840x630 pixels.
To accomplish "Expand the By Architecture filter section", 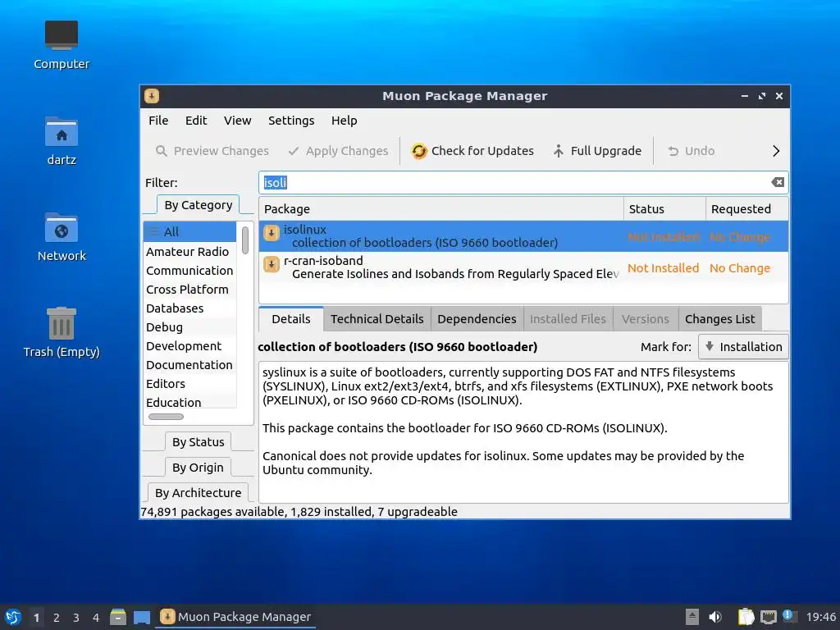I will [199, 493].
